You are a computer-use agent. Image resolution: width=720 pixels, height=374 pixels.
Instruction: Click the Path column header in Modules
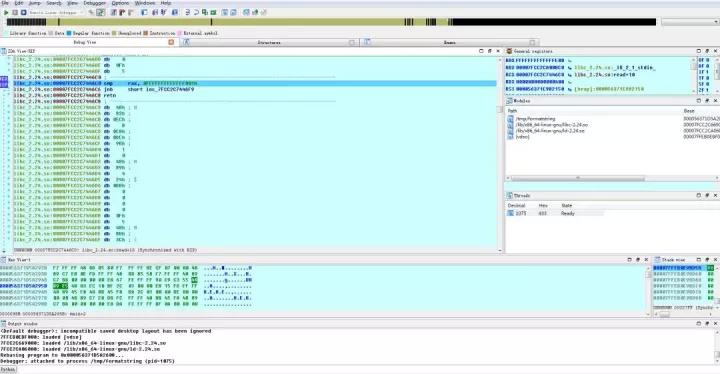tap(512, 111)
